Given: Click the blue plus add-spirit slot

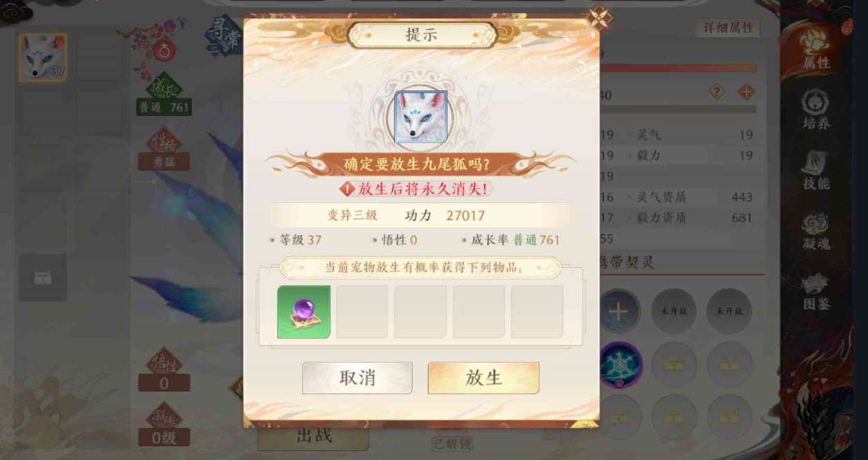Looking at the screenshot, I should 618,311.
